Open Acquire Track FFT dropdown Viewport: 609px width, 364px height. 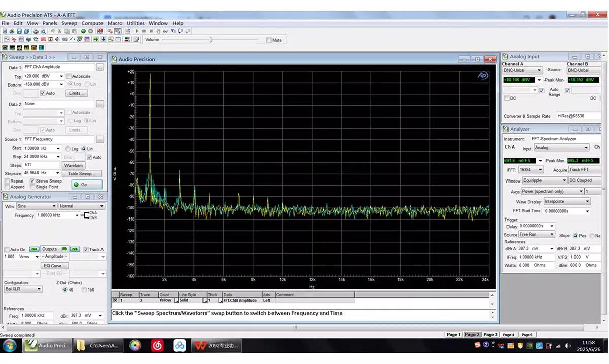coord(585,170)
